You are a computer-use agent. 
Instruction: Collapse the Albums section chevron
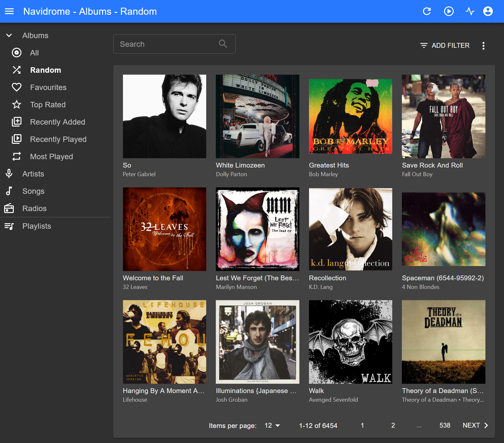pyautogui.click(x=9, y=35)
